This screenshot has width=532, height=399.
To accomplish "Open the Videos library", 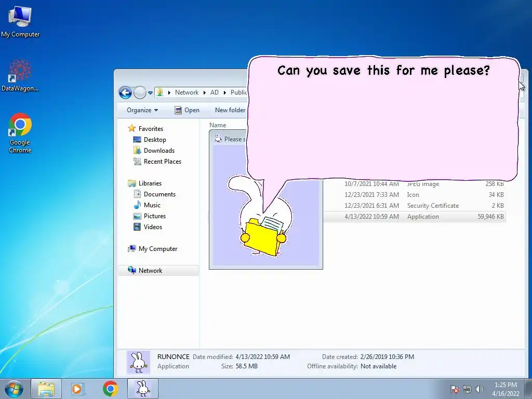I will 153,227.
